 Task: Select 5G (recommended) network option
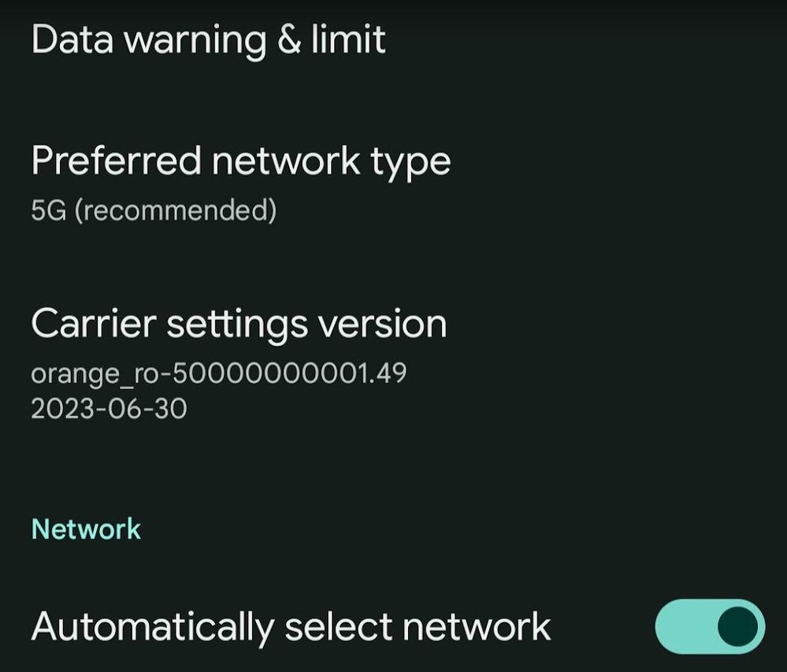(x=154, y=210)
